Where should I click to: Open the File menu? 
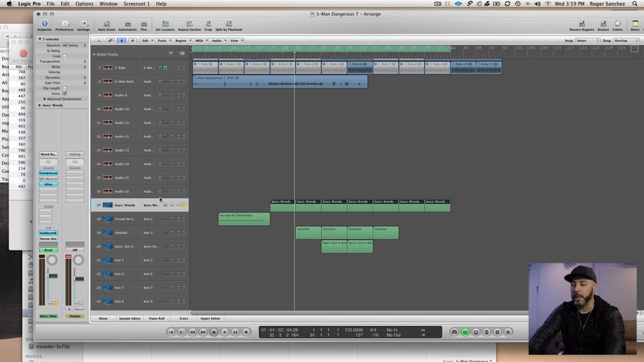pyautogui.click(x=50, y=4)
